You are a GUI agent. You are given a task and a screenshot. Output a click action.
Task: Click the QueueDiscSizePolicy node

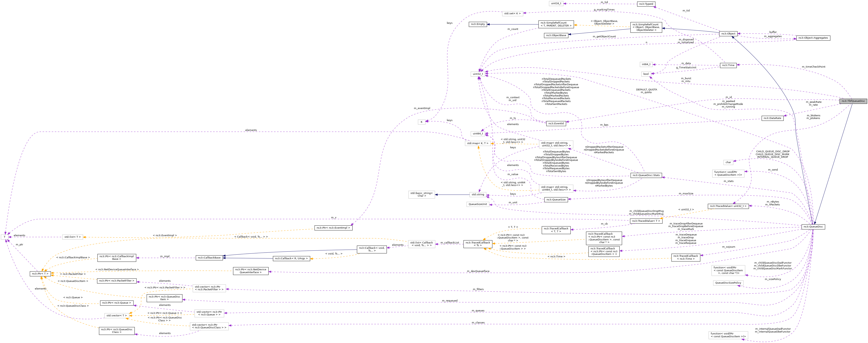coord(728,283)
